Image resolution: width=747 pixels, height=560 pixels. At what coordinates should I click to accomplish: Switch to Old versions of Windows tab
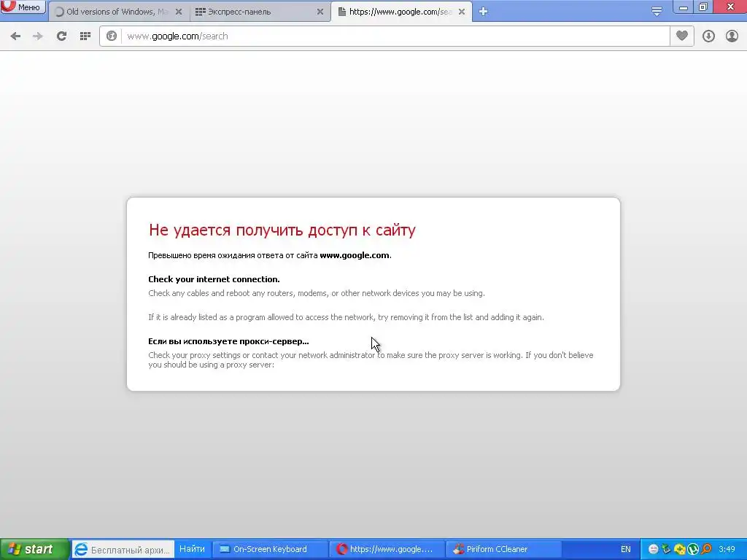coord(119,12)
